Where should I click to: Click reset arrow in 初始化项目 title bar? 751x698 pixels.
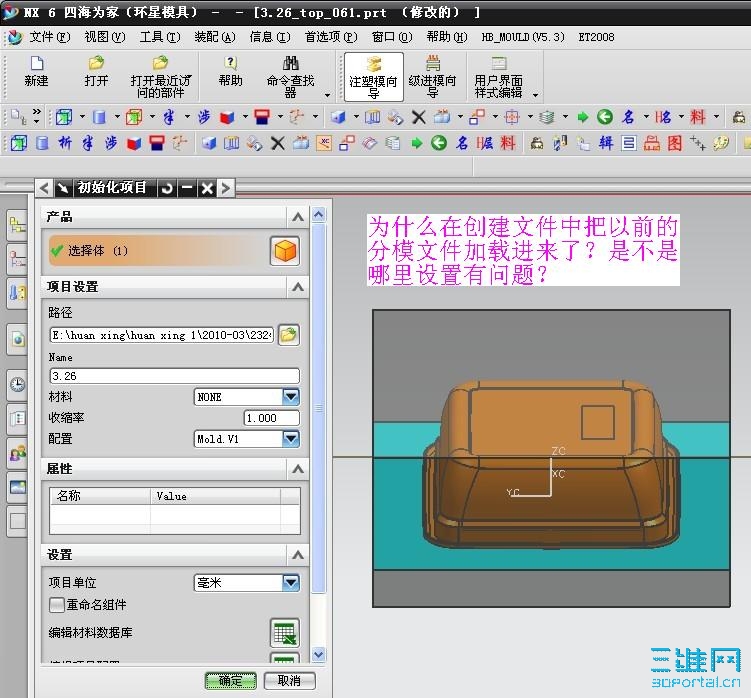tap(167, 188)
